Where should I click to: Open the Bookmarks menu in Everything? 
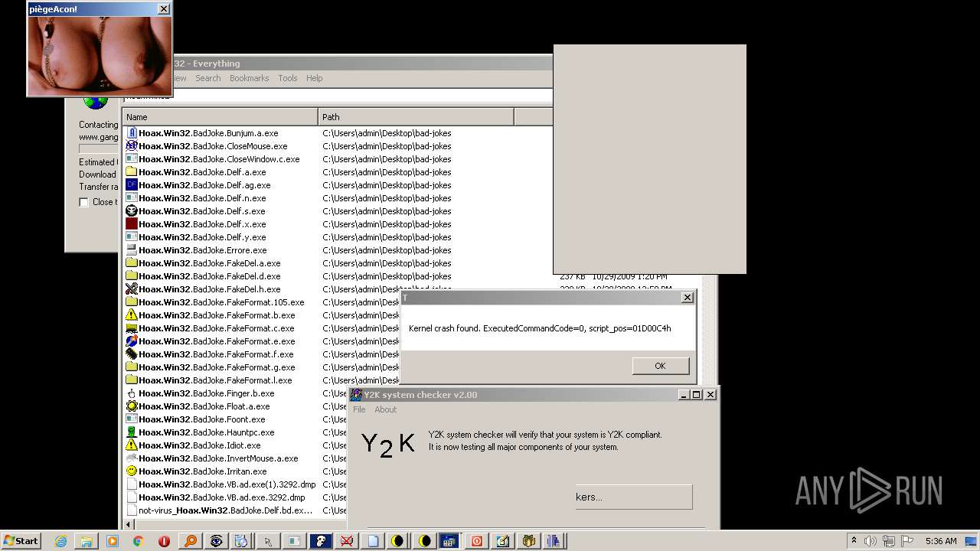[249, 78]
